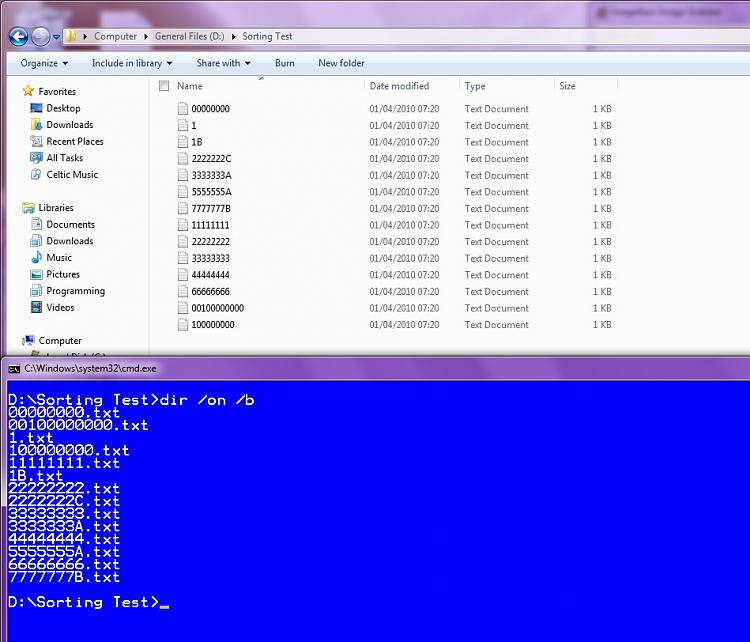Click the Sorting Test breadcrumb
750x642 pixels.
tap(267, 36)
